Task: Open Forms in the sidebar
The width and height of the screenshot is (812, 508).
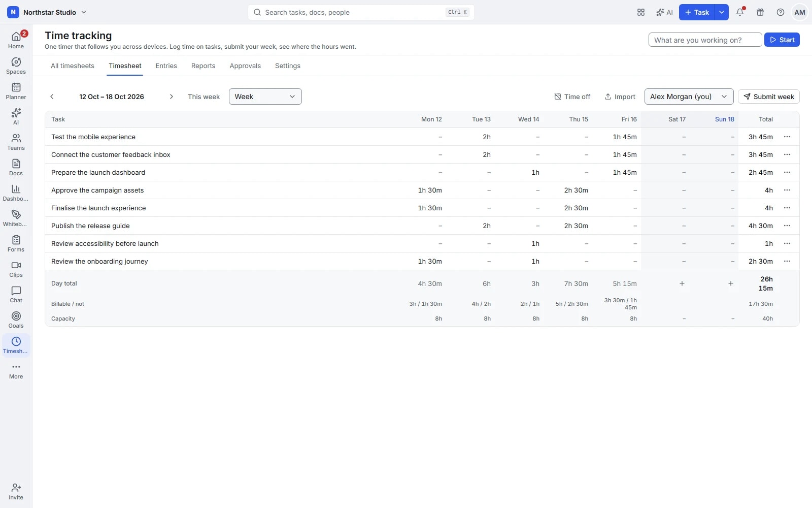Action: (16, 243)
